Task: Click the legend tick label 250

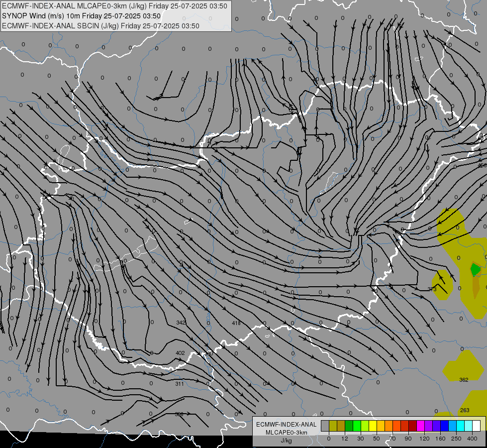Action: point(456,439)
